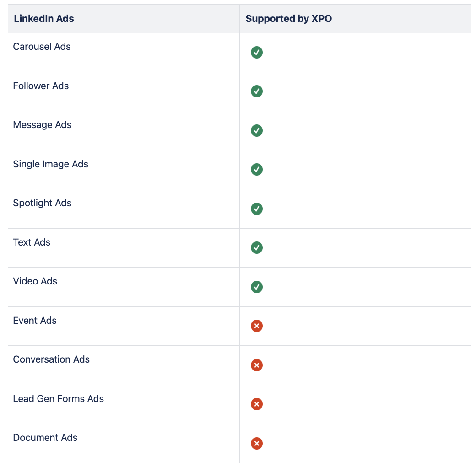
Task: Click the Video Ads table cell
Action: [x=35, y=281]
